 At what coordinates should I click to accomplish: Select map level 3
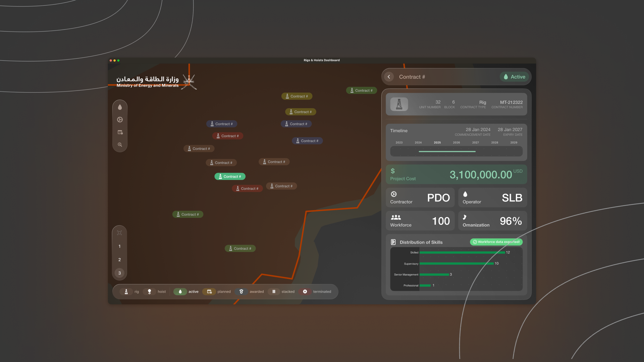[119, 273]
